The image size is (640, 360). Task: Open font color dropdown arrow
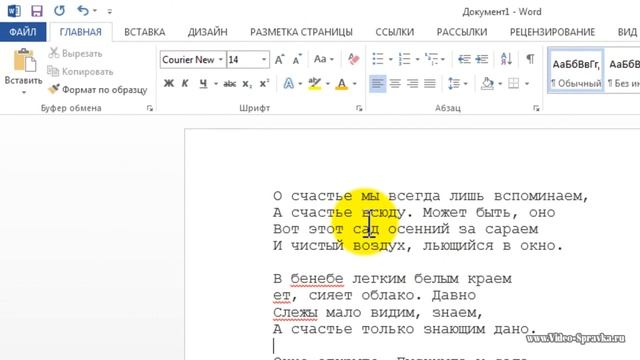click(x=355, y=84)
